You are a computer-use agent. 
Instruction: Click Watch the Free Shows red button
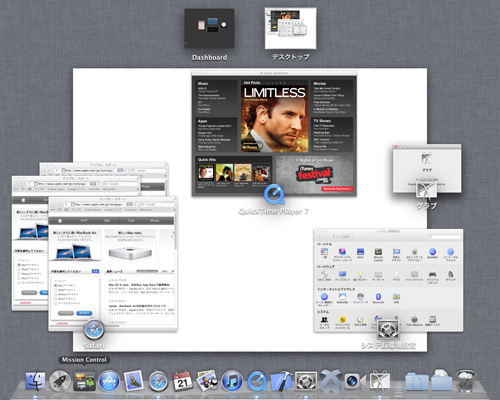(337, 189)
